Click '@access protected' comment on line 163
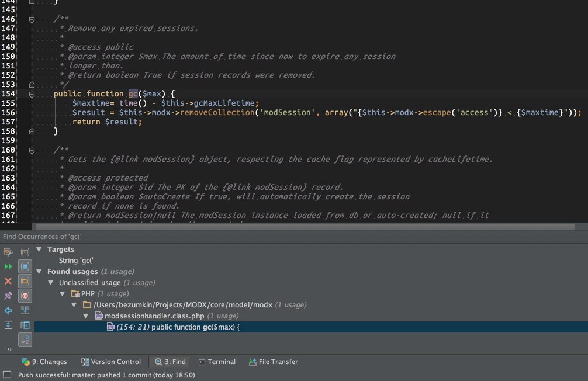The width and height of the screenshot is (588, 381). click(x=108, y=178)
